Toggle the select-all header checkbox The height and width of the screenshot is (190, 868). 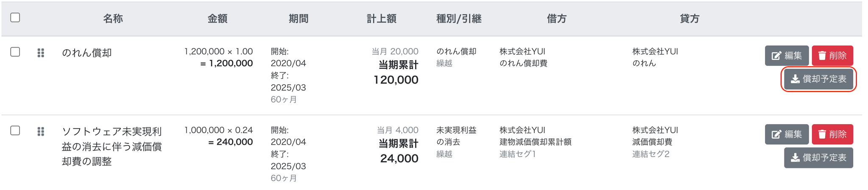click(x=15, y=18)
